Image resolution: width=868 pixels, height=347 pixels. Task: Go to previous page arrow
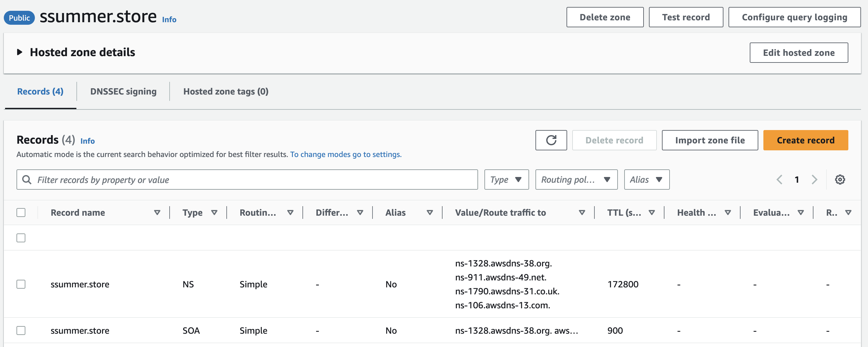[779, 180]
